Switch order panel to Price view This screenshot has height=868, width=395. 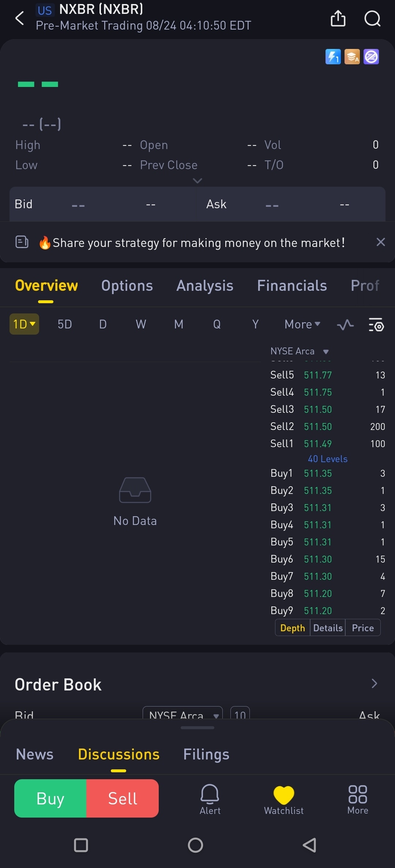363,628
